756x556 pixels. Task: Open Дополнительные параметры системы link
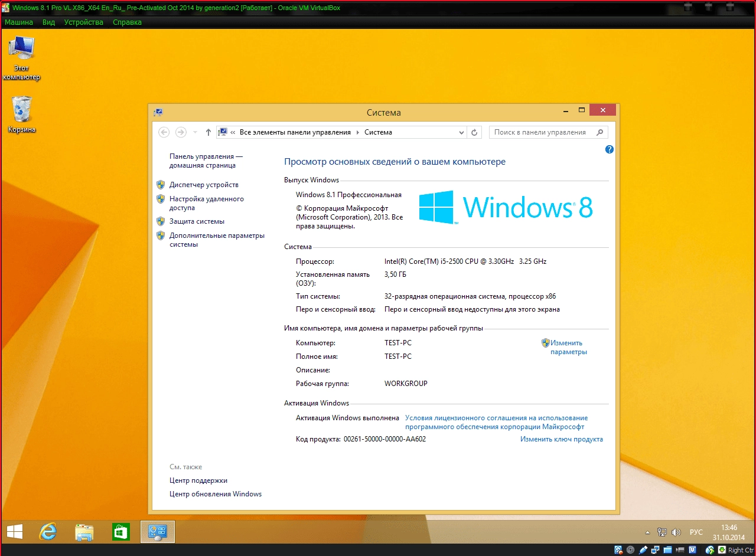(217, 240)
